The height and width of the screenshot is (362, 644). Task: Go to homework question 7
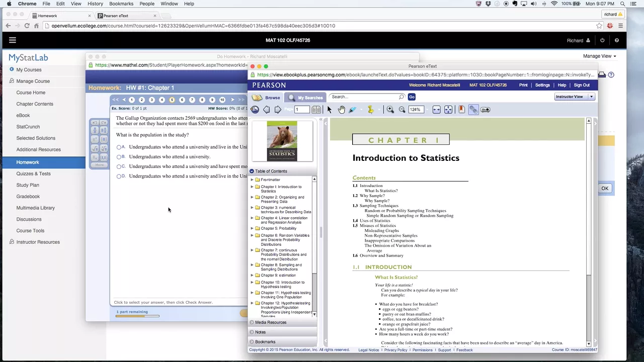192,100
